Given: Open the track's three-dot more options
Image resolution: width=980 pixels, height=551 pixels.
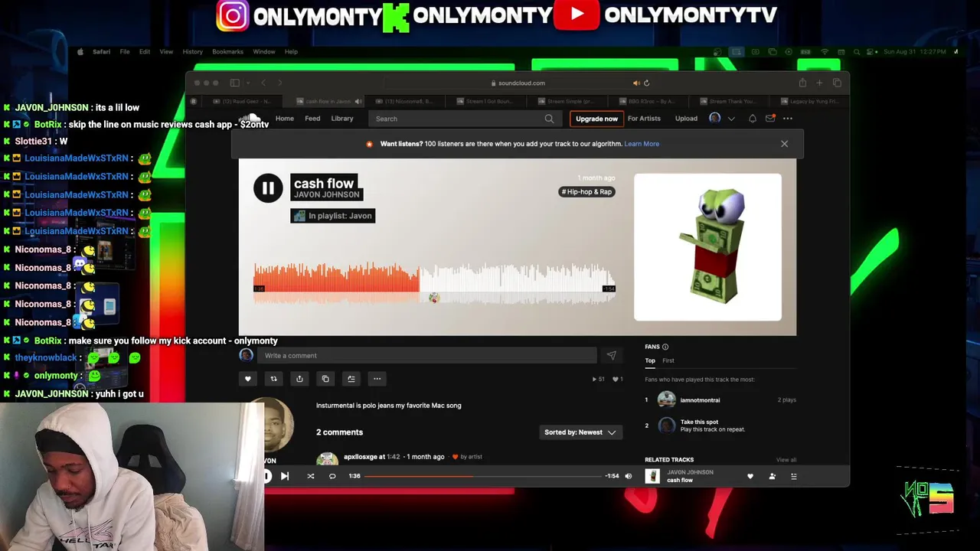Looking at the screenshot, I should pyautogui.click(x=377, y=379).
